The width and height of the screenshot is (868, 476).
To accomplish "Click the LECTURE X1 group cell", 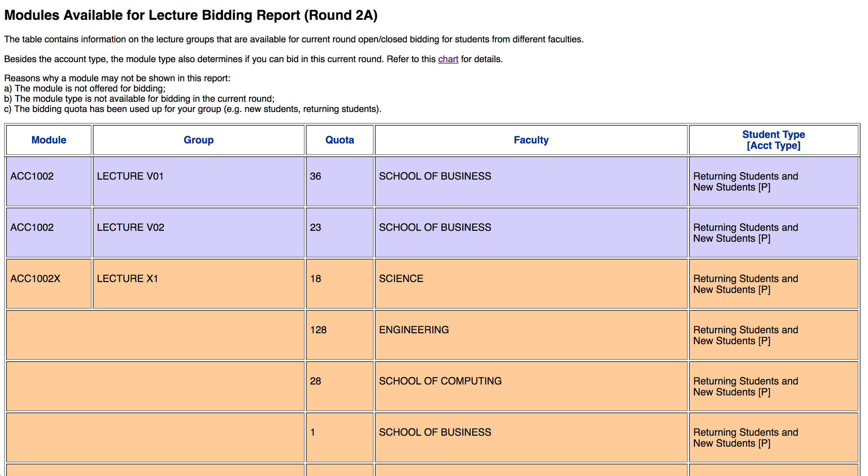I will [x=127, y=279].
